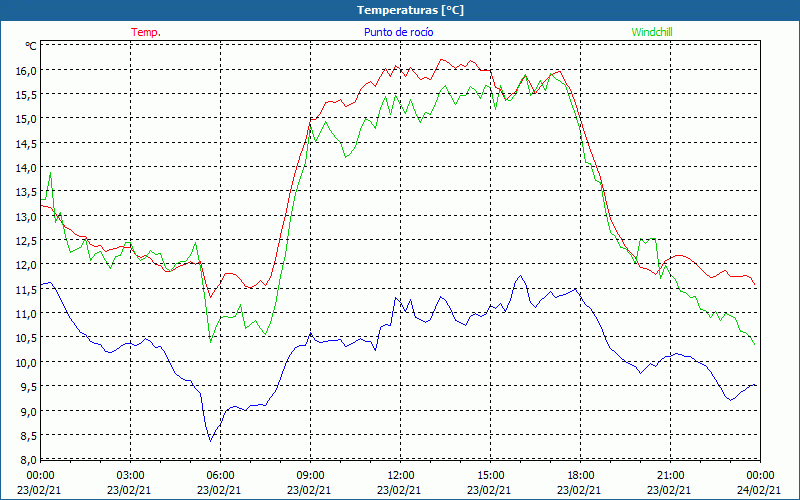Click the '12,0' y-axis value

click(27, 265)
